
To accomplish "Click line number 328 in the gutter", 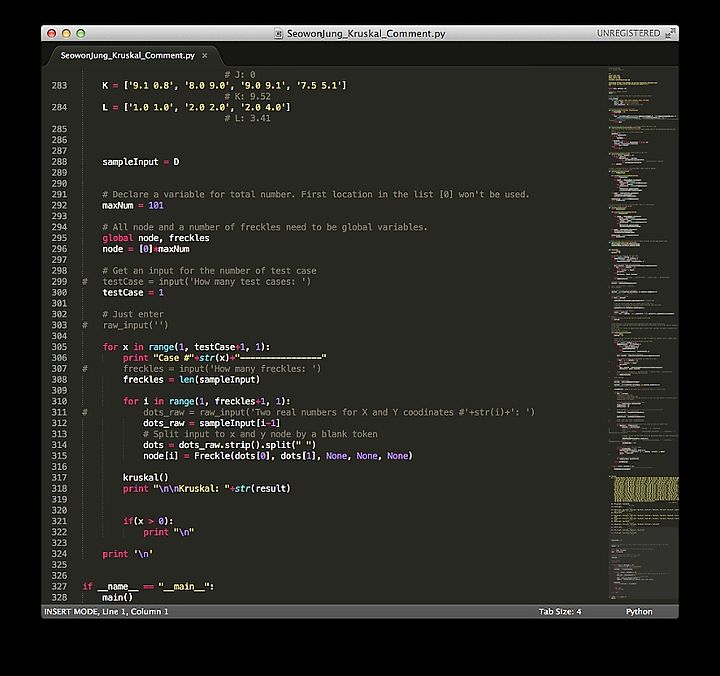I will click(x=59, y=597).
